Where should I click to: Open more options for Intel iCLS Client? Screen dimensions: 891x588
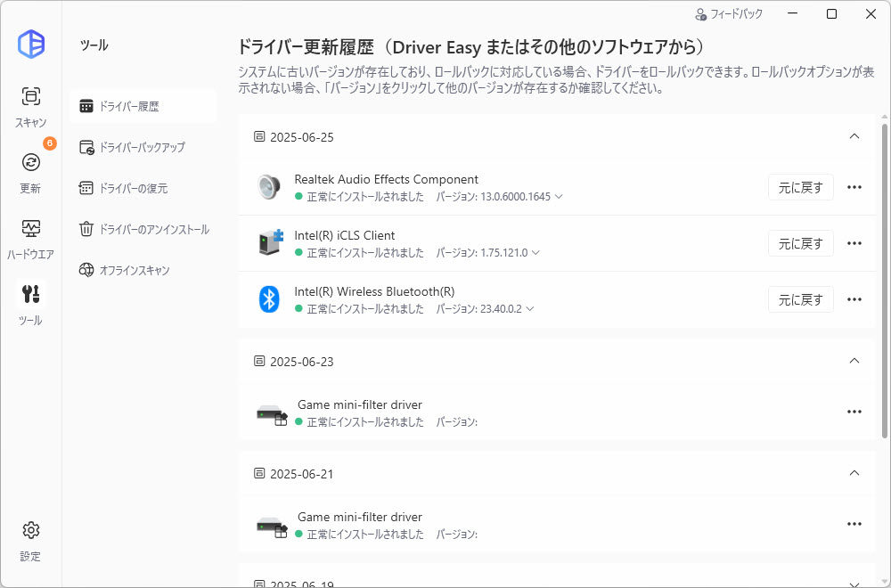pyautogui.click(x=854, y=243)
